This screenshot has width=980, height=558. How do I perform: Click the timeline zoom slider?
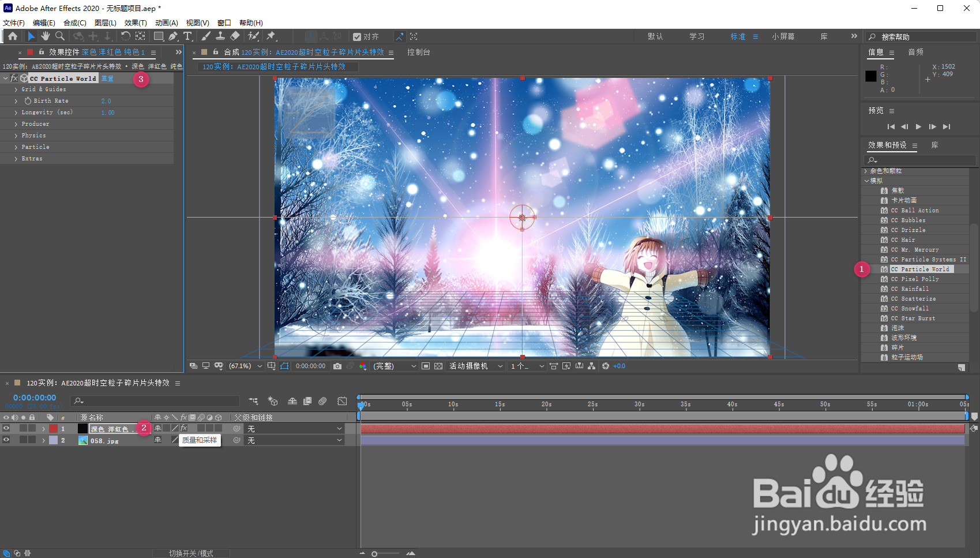click(386, 553)
